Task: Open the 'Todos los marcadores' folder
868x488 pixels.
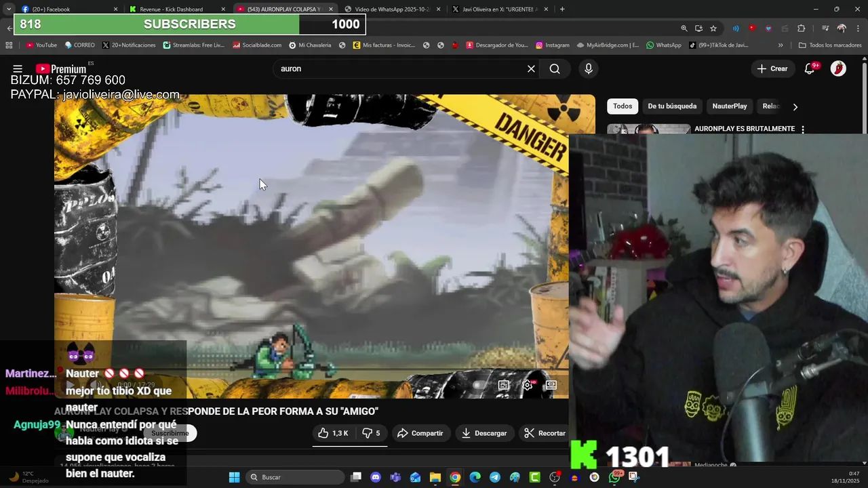Action: (830, 45)
